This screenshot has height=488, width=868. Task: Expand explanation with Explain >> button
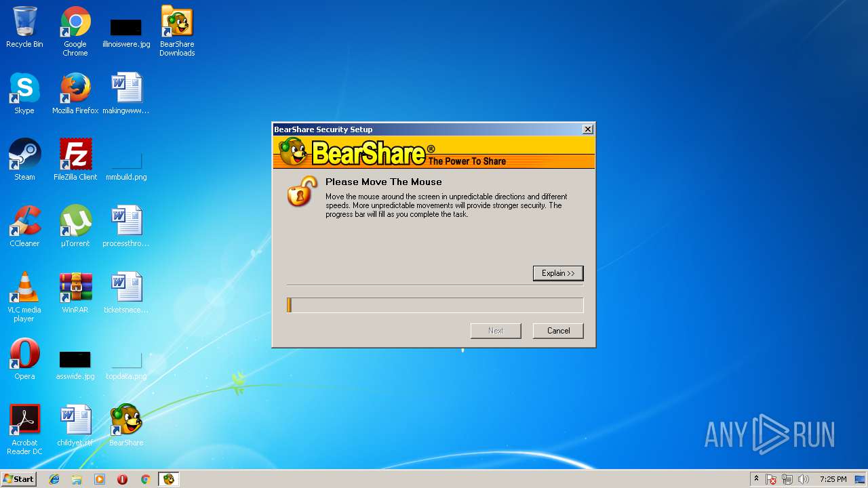click(x=558, y=273)
